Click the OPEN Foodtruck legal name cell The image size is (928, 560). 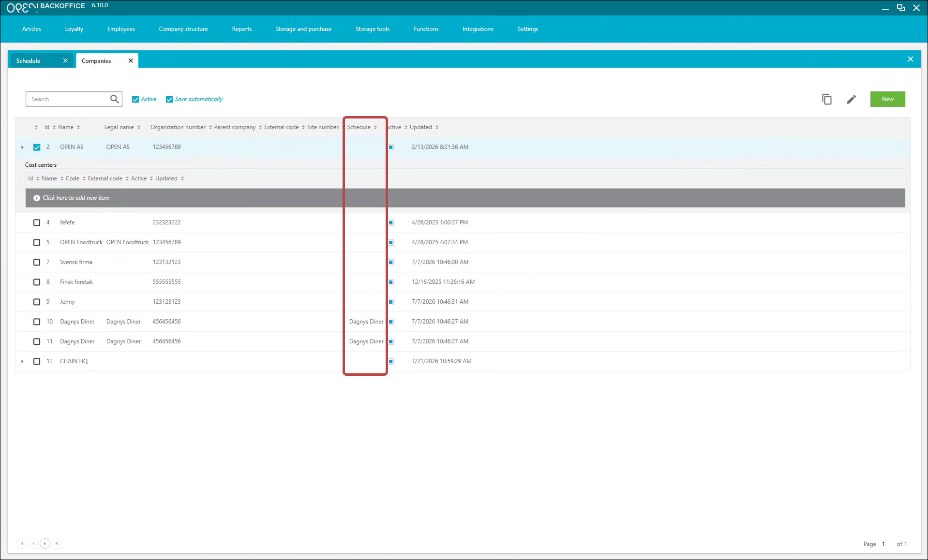(x=127, y=242)
